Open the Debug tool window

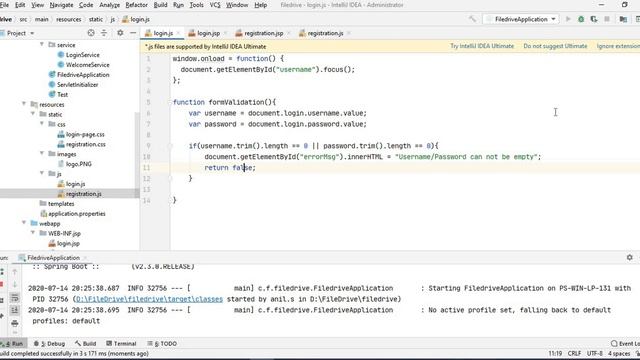(50, 344)
